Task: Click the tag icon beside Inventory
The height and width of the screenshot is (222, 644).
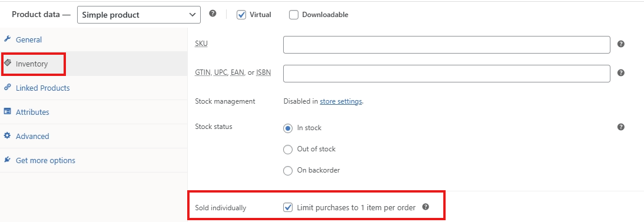Action: (7, 64)
